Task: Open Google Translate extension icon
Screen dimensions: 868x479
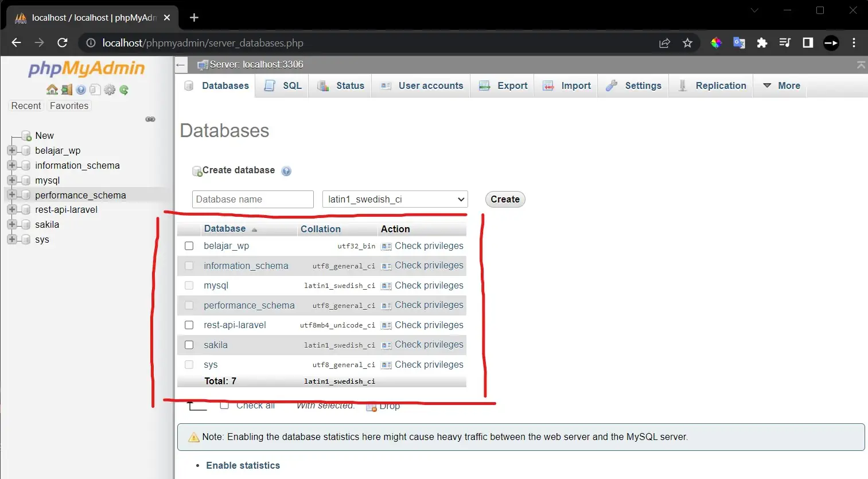Action: click(739, 43)
